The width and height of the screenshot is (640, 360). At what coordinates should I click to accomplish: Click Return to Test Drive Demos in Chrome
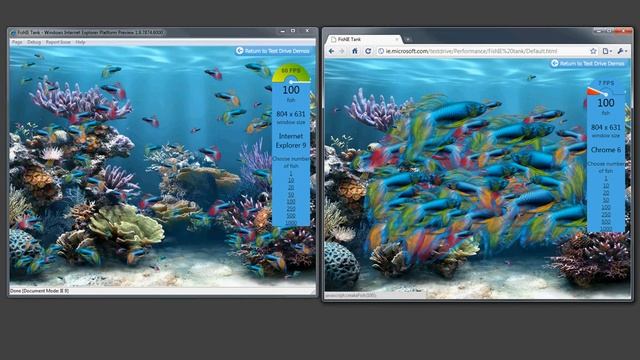click(x=588, y=63)
